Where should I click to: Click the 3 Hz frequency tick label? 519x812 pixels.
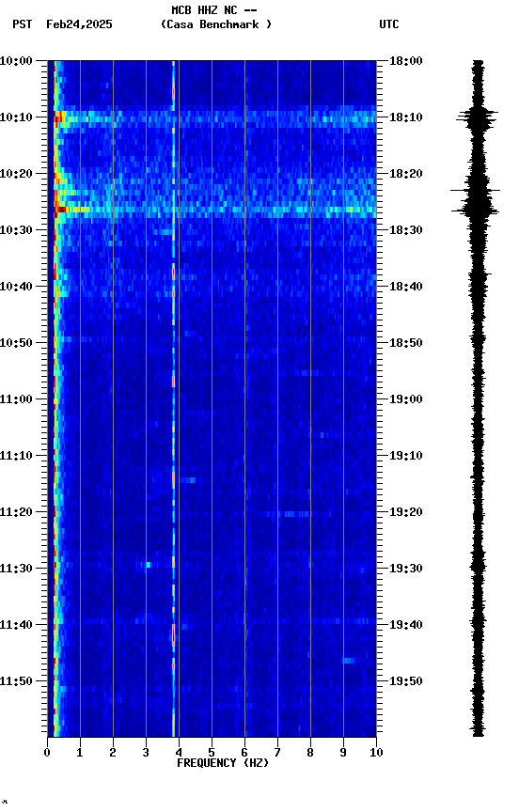(146, 753)
